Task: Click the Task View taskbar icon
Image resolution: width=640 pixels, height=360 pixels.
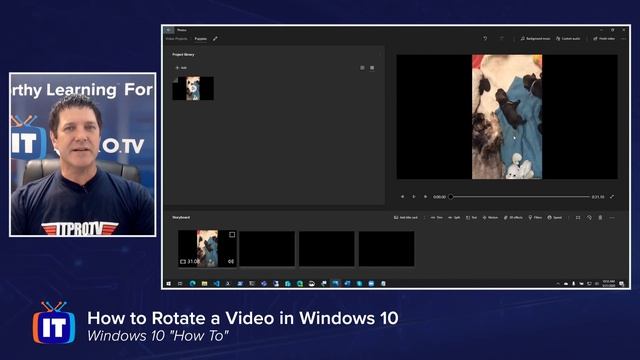Action: [x=180, y=284]
